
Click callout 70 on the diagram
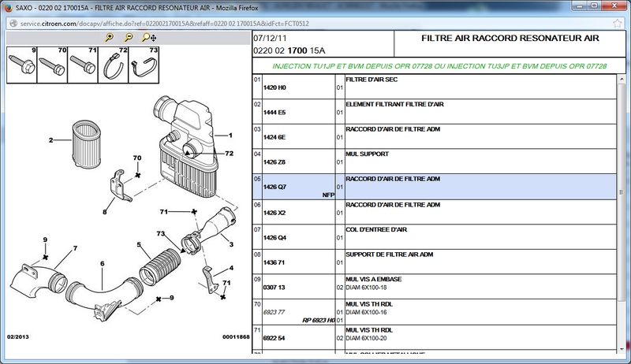pos(137,158)
